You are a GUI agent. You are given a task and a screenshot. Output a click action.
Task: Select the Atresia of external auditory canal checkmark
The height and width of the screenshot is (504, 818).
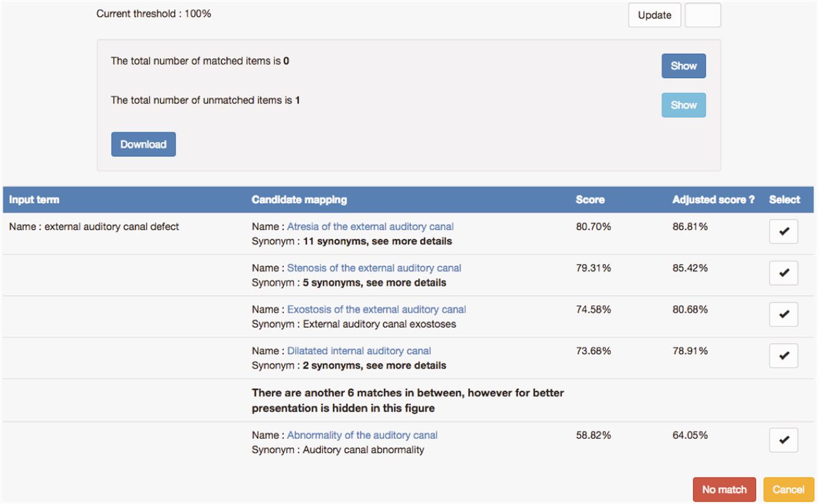pos(783,232)
